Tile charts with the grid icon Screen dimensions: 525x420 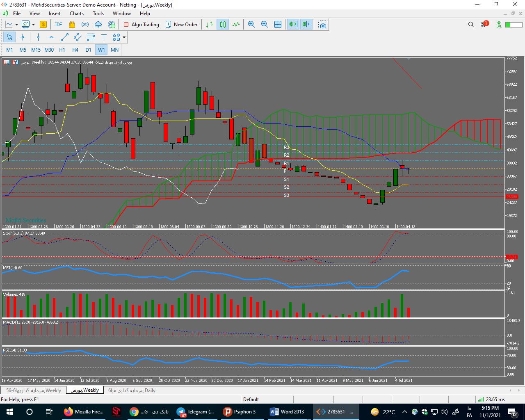278,25
